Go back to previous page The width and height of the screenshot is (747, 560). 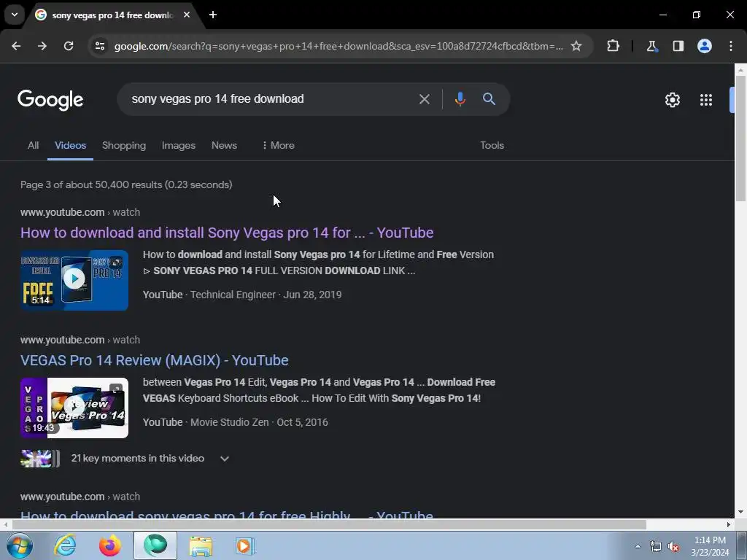[x=16, y=46]
